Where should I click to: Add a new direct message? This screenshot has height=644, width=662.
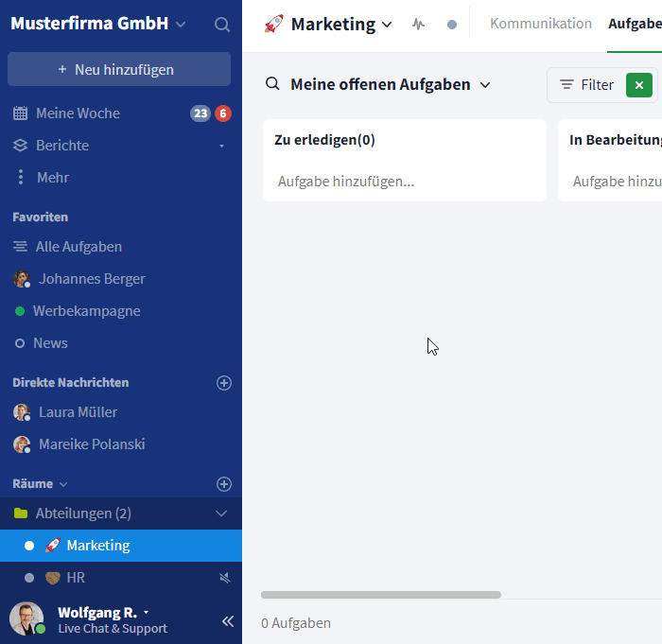224,383
